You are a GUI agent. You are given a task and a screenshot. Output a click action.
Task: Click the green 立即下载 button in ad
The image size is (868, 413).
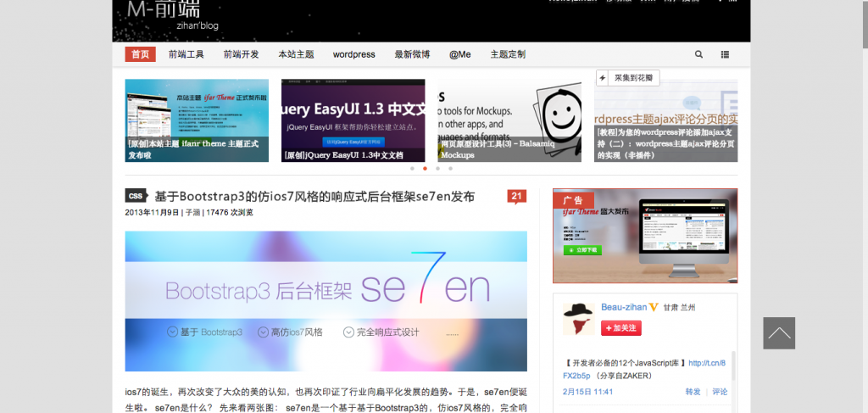click(x=582, y=250)
